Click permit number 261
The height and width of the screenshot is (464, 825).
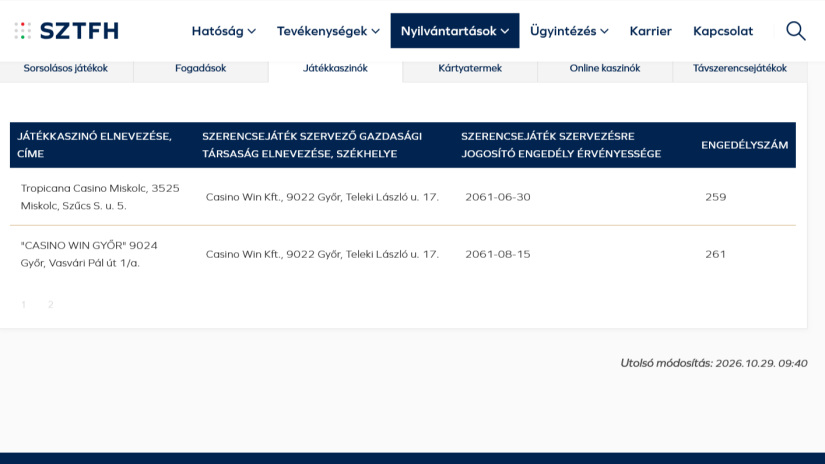716,254
